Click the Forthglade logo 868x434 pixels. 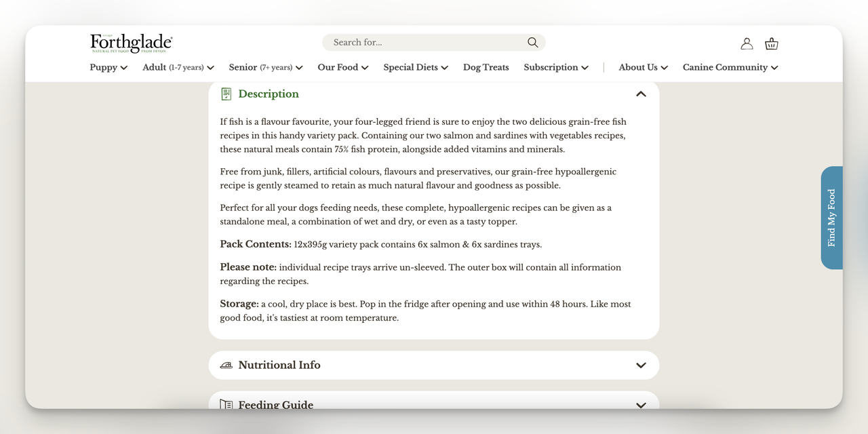pos(132,43)
